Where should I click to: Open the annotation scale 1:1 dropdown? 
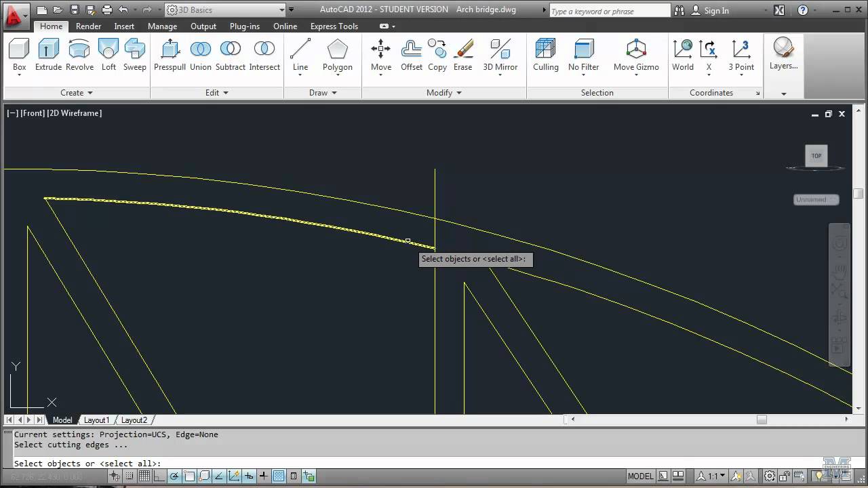coord(723,476)
